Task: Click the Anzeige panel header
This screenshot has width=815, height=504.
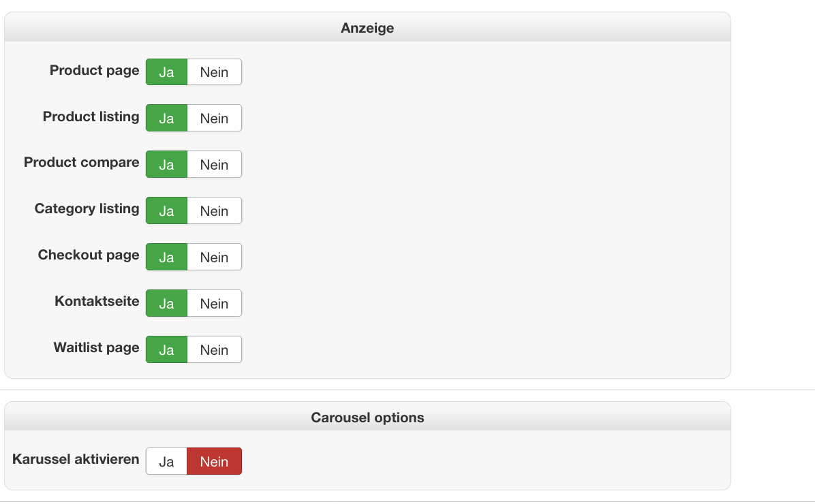Action: click(x=367, y=28)
